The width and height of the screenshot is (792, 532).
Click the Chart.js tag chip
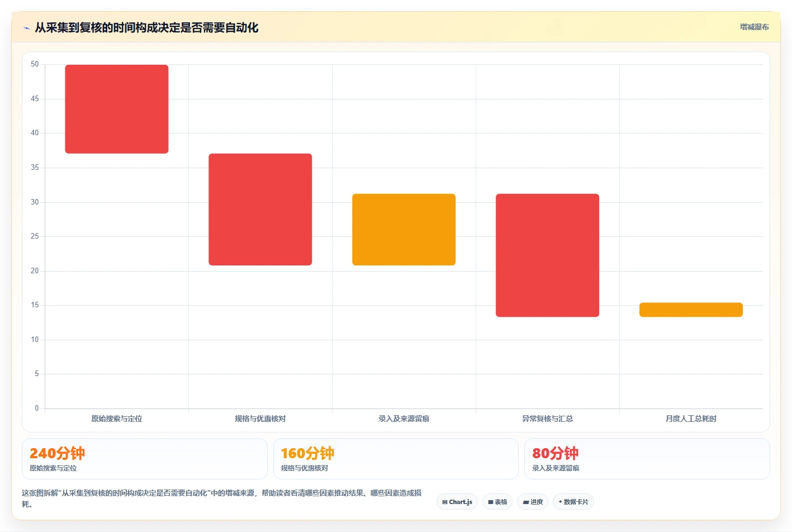457,502
